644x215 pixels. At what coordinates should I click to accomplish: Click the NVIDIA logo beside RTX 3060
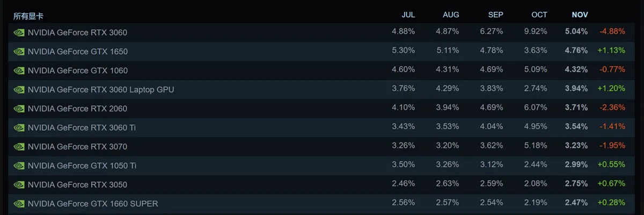[19, 32]
